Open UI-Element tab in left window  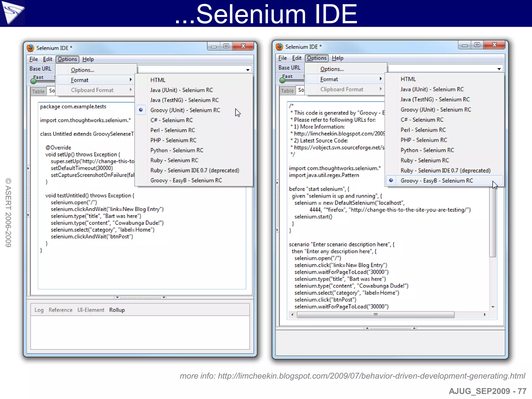91,310
